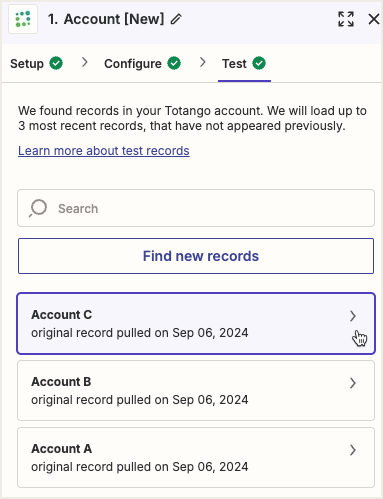The height and width of the screenshot is (499, 383).
Task: Open the Test tab
Action: click(244, 63)
